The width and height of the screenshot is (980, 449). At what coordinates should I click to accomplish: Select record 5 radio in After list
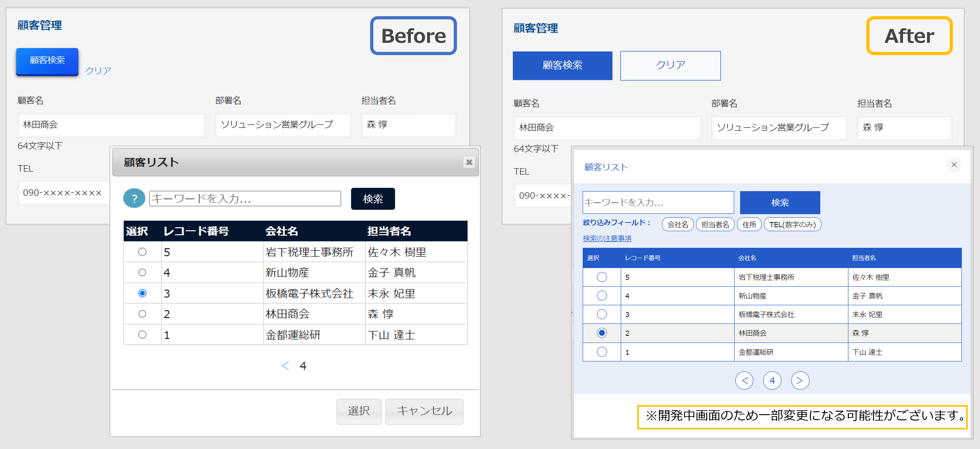602,277
